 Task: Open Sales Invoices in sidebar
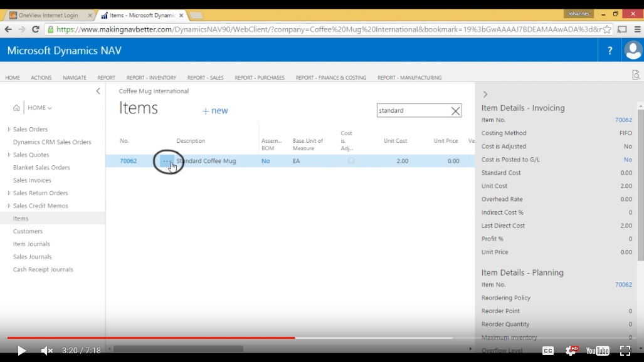(x=32, y=180)
